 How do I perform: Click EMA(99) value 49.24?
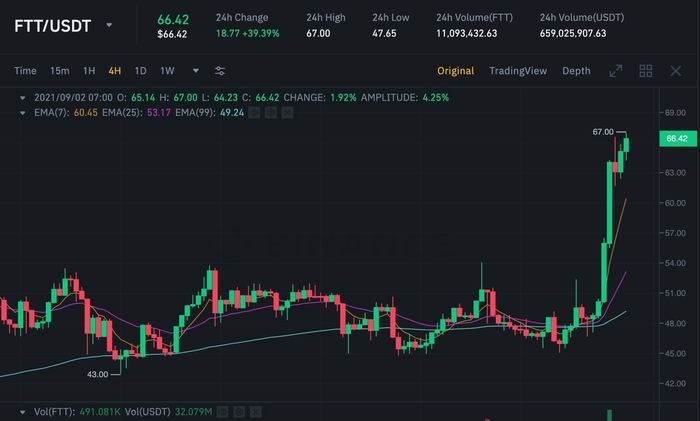232,113
